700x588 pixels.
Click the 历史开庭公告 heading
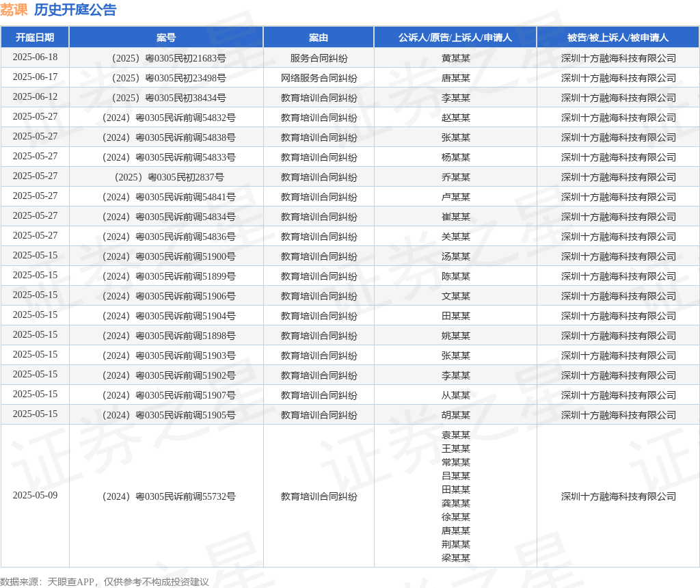(x=75, y=10)
